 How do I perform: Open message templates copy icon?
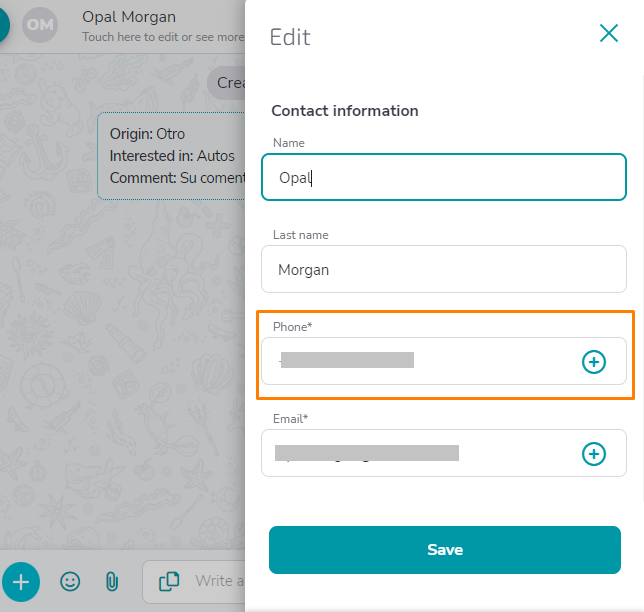pos(169,582)
